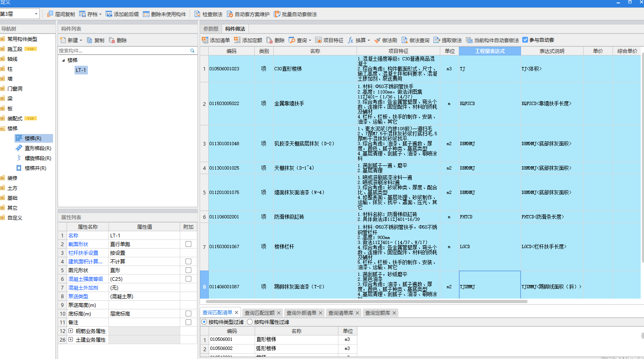Click 项目特征 toolbar icon
The height and width of the screenshot is (359, 644).
(x=318, y=40)
